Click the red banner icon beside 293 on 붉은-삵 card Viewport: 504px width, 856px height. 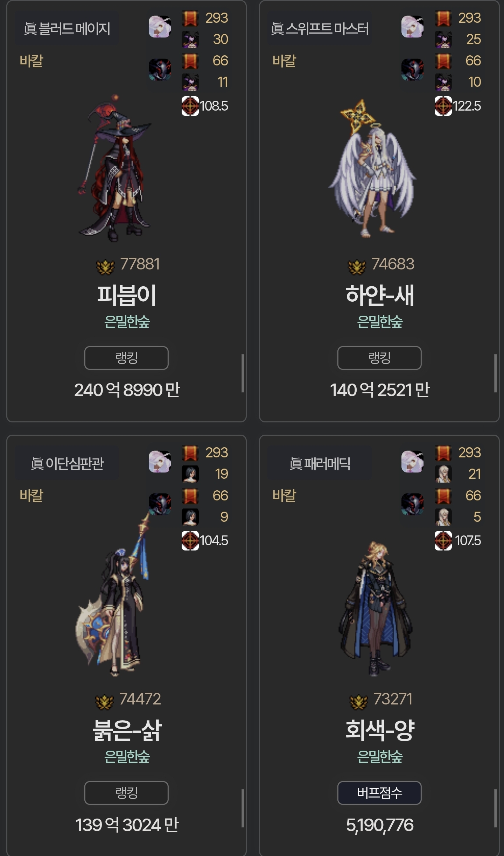[x=190, y=453]
